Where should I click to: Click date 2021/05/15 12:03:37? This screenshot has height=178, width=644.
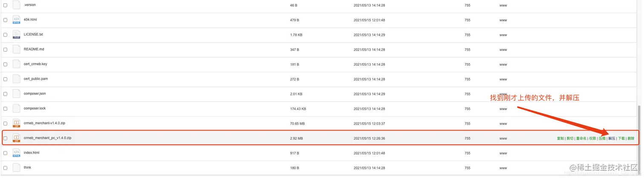369,124
